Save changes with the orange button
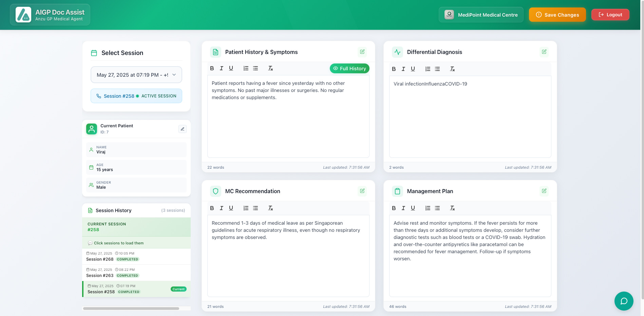 [557, 15]
